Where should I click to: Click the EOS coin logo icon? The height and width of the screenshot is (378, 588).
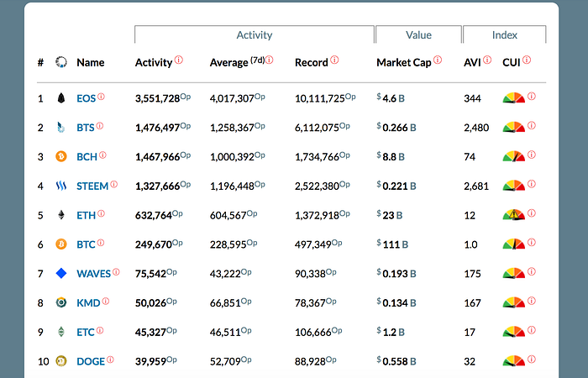click(61, 98)
